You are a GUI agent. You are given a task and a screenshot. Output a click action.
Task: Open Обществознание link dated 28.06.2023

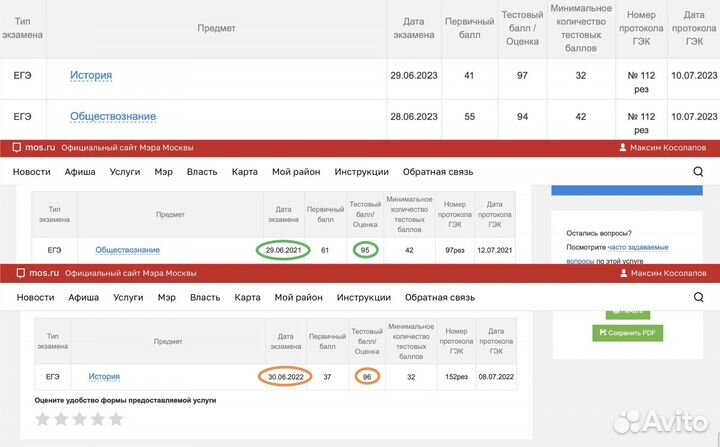113,116
